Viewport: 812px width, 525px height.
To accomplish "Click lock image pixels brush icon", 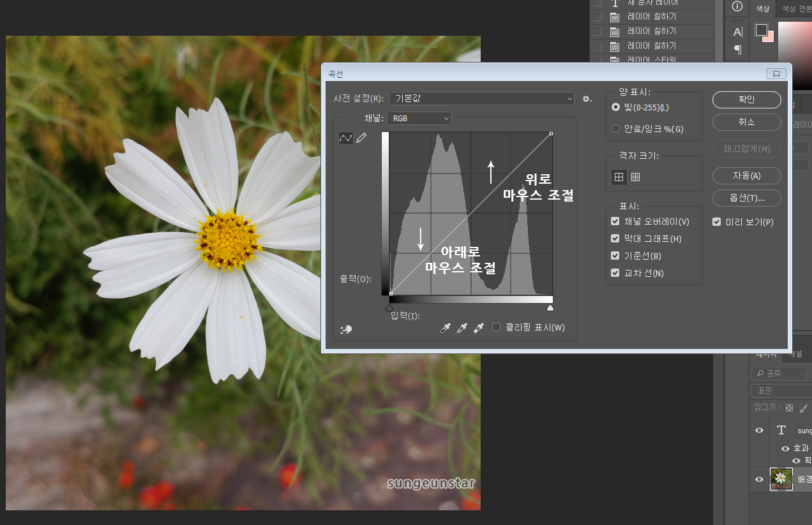I will tap(804, 408).
